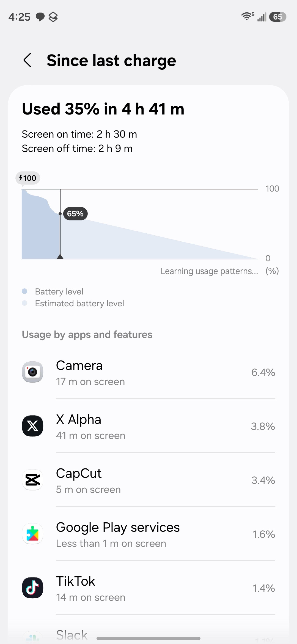
Task: Tap the Battery level legend dot
Action: (x=24, y=291)
